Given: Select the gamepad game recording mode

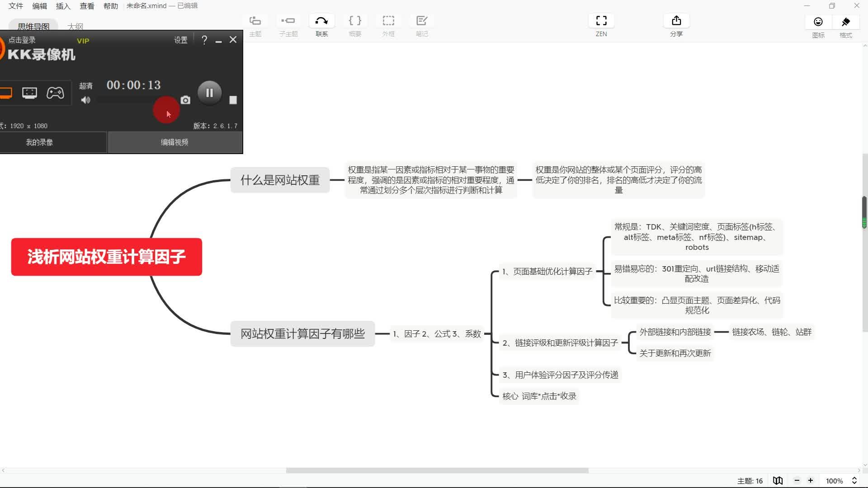Looking at the screenshot, I should pos(55,93).
